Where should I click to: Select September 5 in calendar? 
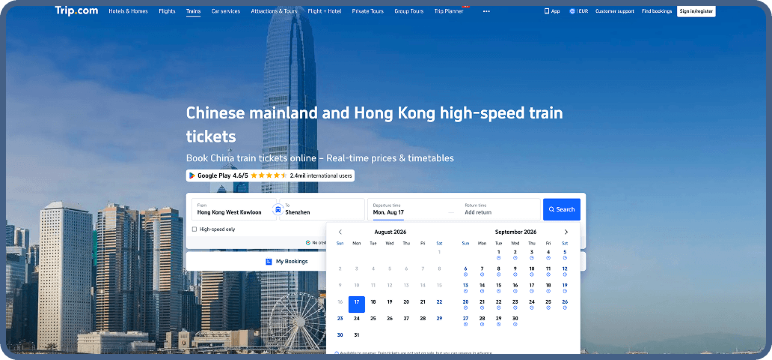[x=565, y=254]
